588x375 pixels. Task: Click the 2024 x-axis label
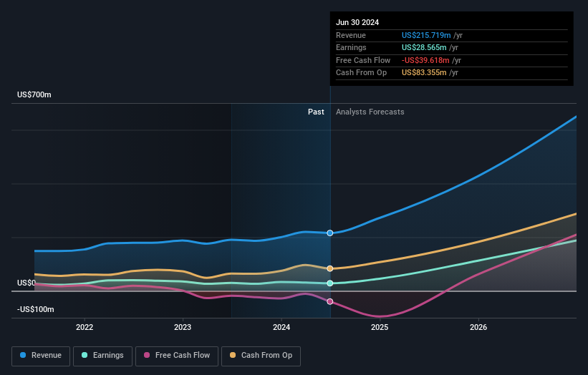point(281,327)
